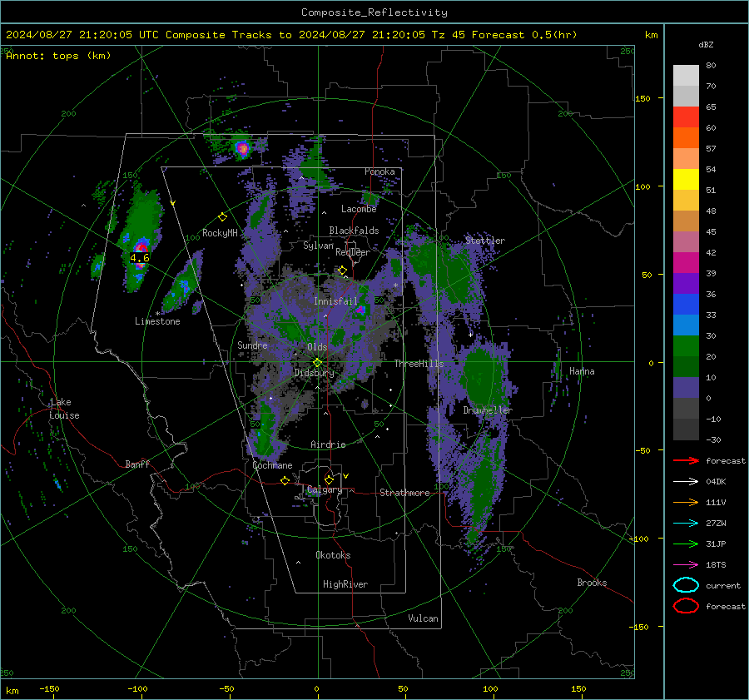This screenshot has width=749, height=700.
Task: Select the Hanna label
Action: click(x=582, y=371)
